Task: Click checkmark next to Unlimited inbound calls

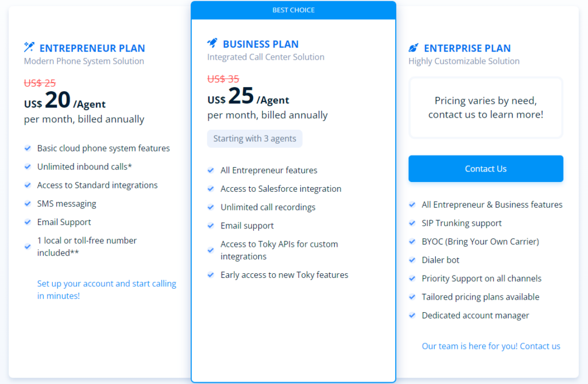Action: point(28,166)
